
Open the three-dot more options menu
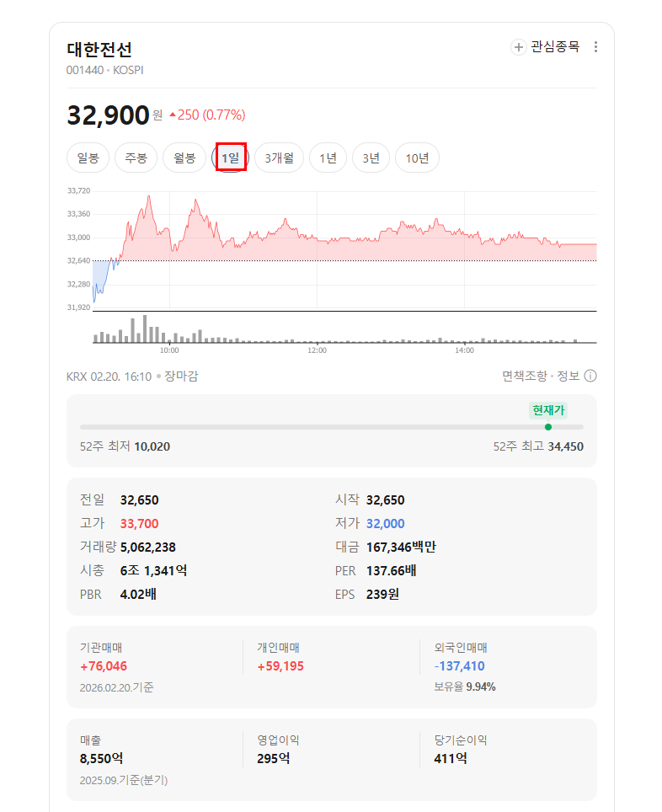click(595, 47)
